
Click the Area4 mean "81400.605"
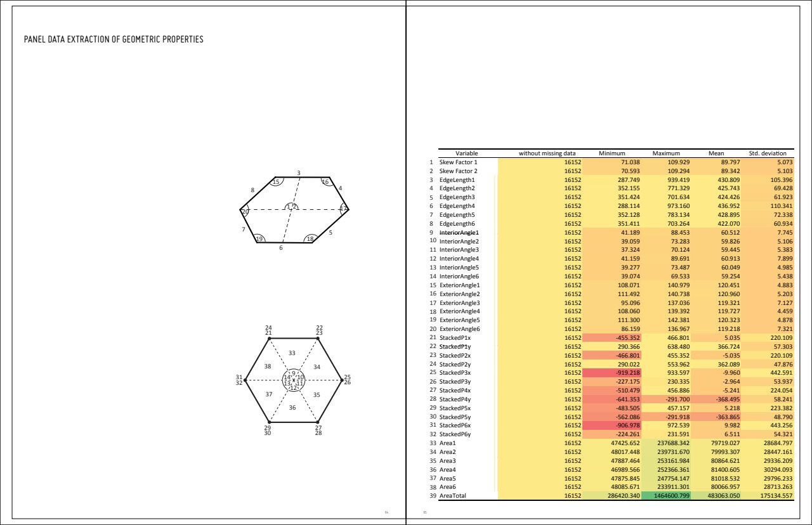click(x=726, y=470)
